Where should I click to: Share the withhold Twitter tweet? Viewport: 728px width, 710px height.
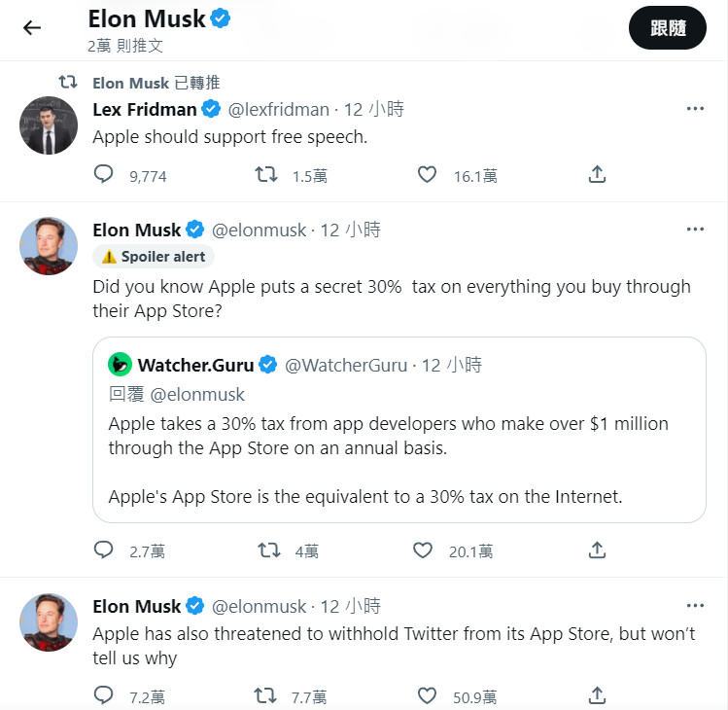(598, 695)
